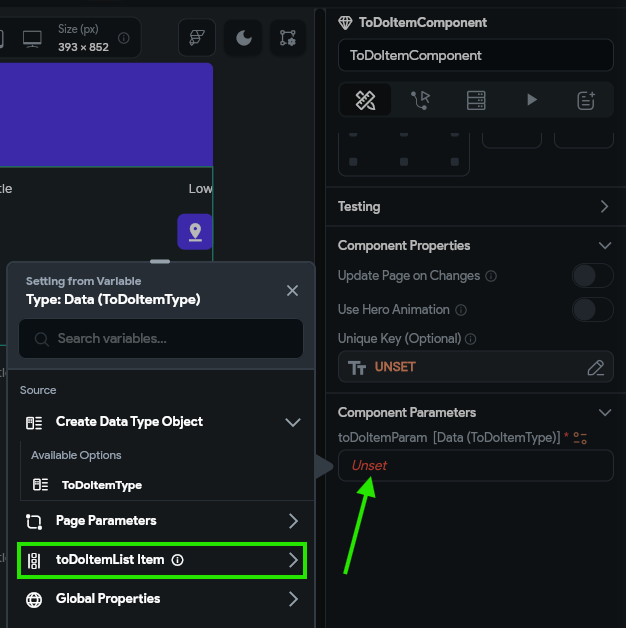Open the theme widget paint icon
The image size is (626, 628).
click(197, 38)
